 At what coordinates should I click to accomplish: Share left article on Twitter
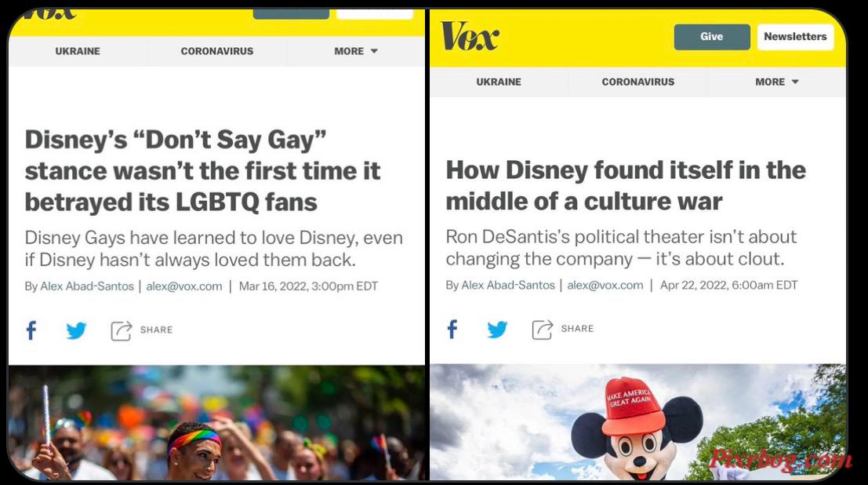76,330
